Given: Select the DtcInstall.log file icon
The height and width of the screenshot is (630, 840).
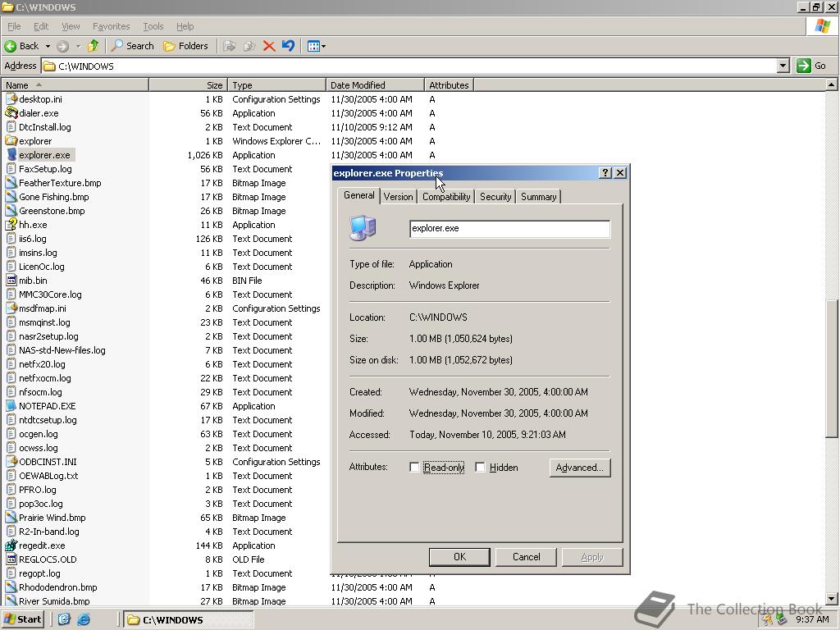Looking at the screenshot, I should (11, 127).
